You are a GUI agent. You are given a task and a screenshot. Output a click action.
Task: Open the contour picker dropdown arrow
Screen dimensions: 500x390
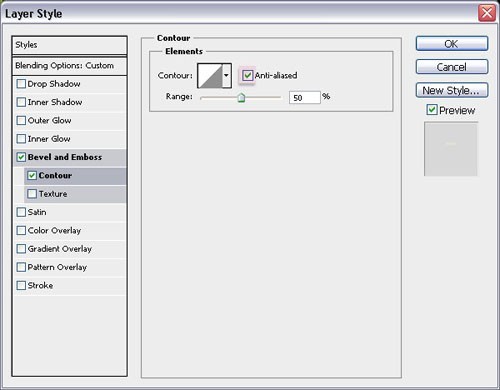(227, 76)
